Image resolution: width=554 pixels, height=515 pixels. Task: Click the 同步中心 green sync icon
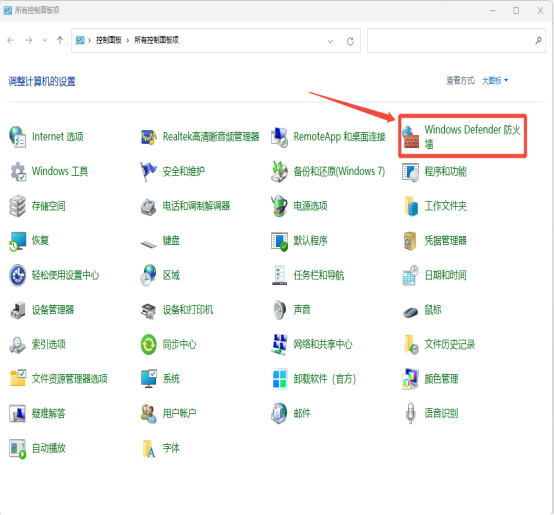pyautogui.click(x=148, y=344)
